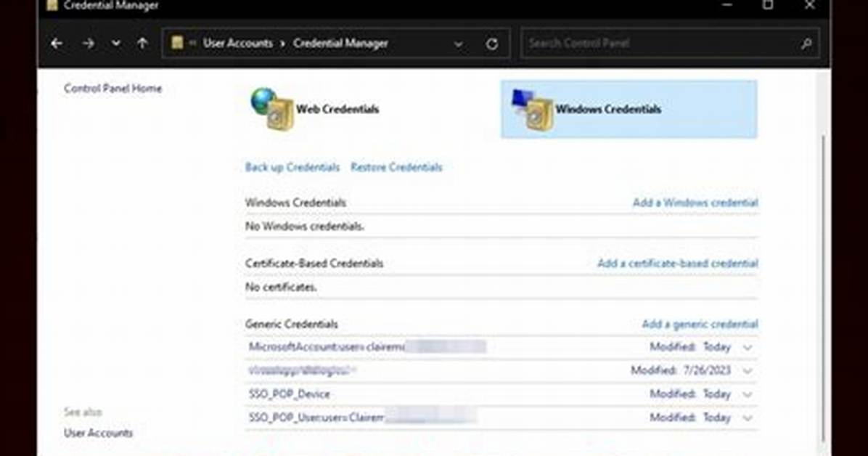Select Windows Credentials vault icon
Image resolution: width=868 pixels, height=456 pixels.
point(532,110)
